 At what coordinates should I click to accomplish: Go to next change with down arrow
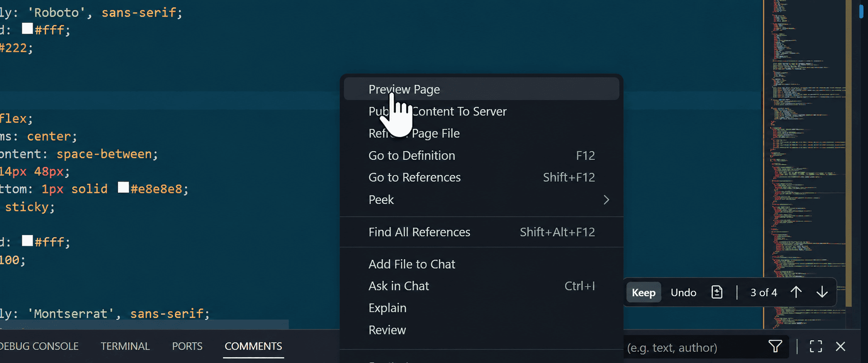pos(822,292)
